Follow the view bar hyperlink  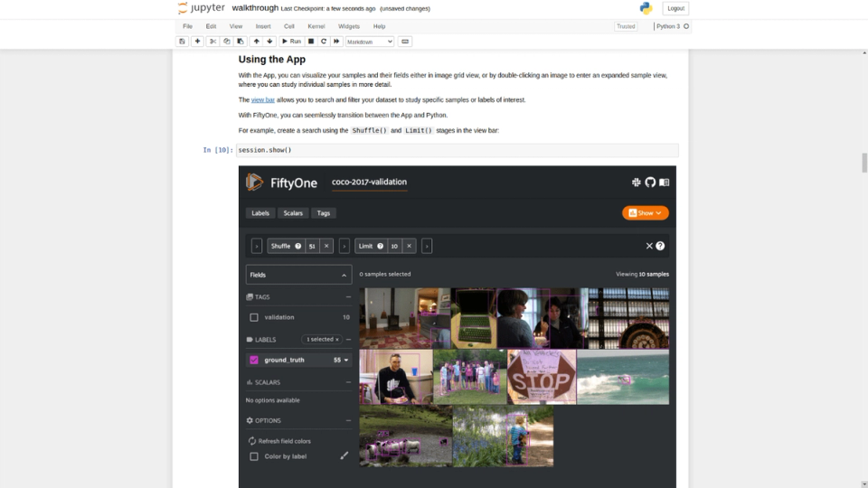(263, 100)
